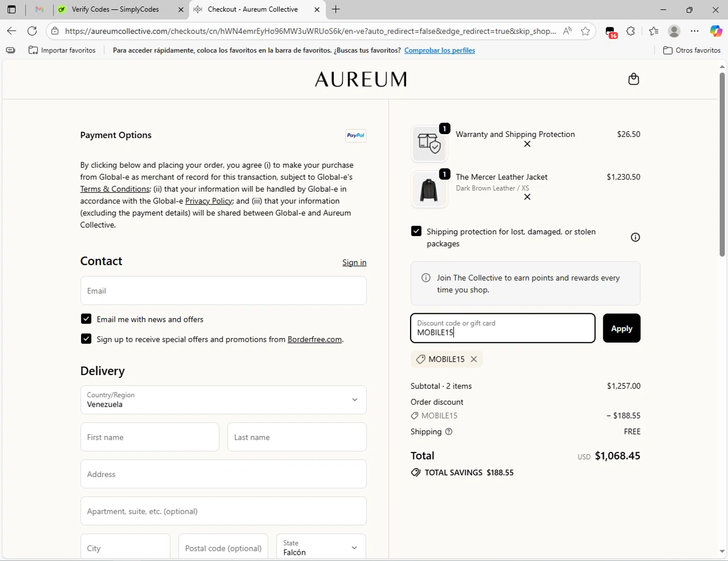Click the PayPal payment logo
The image size is (728, 561).
click(x=356, y=136)
